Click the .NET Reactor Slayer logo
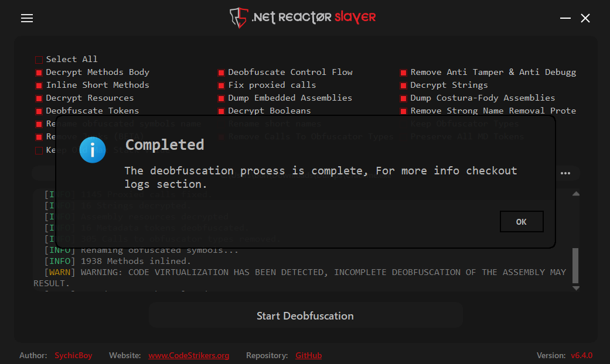Image resolution: width=610 pixels, height=364 pixels. pyautogui.click(x=302, y=18)
